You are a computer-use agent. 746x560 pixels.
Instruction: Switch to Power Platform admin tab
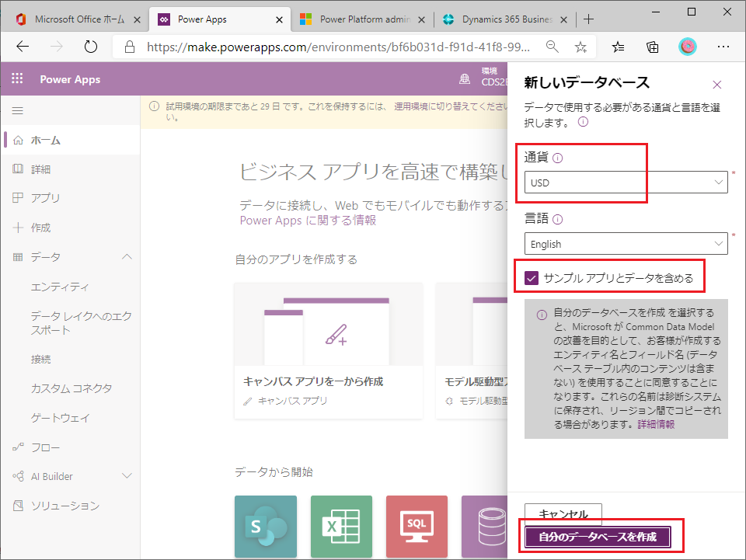point(363,19)
